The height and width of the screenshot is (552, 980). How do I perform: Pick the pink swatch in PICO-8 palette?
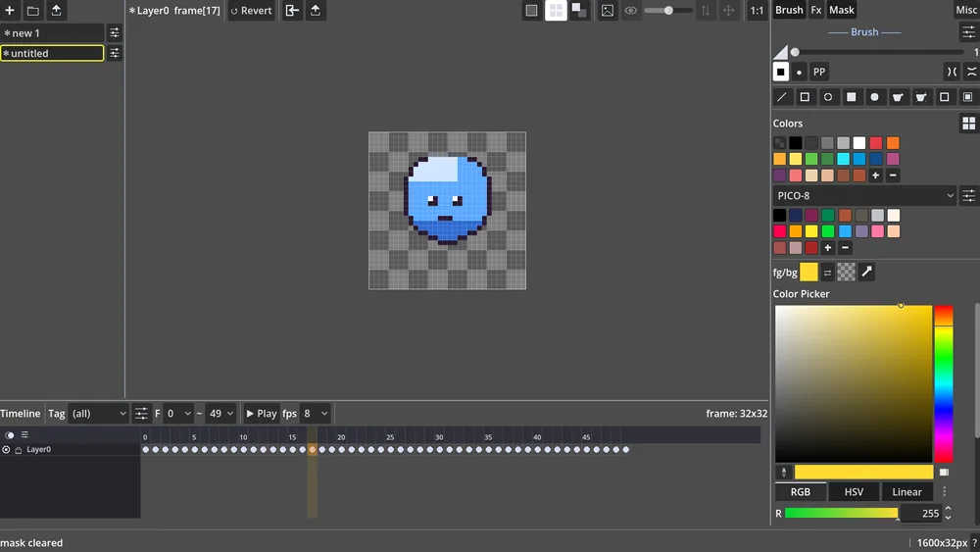pos(877,232)
